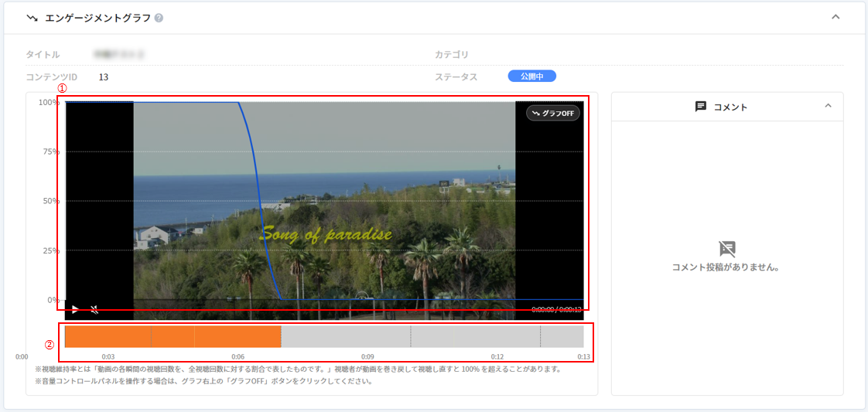Click the orange viewed section of the heatmap bar
Viewport: 868px width, 412px height.
point(173,336)
